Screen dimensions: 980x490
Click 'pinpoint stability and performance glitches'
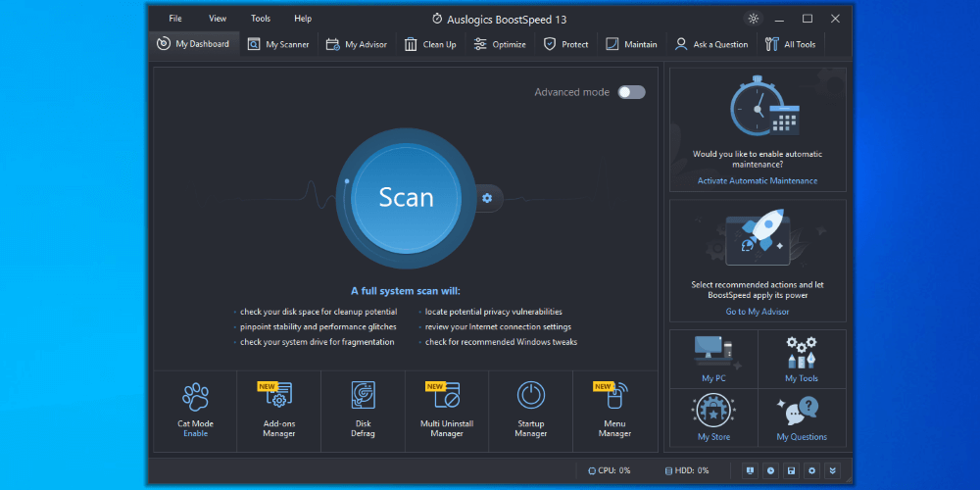tap(318, 327)
